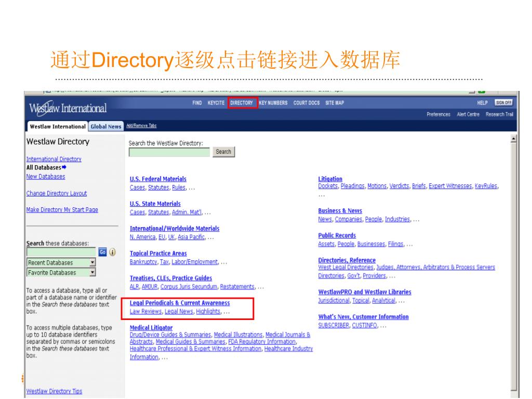This screenshot has height=399, width=532.
Task: Open Research Trail link
Action: click(x=499, y=114)
